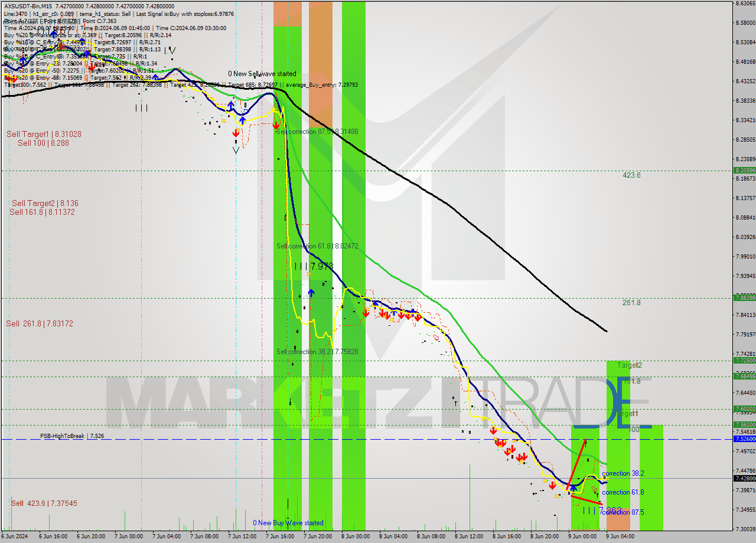
Task: Click the '8 Jun 12:00' time axis label
Action: 470,537
